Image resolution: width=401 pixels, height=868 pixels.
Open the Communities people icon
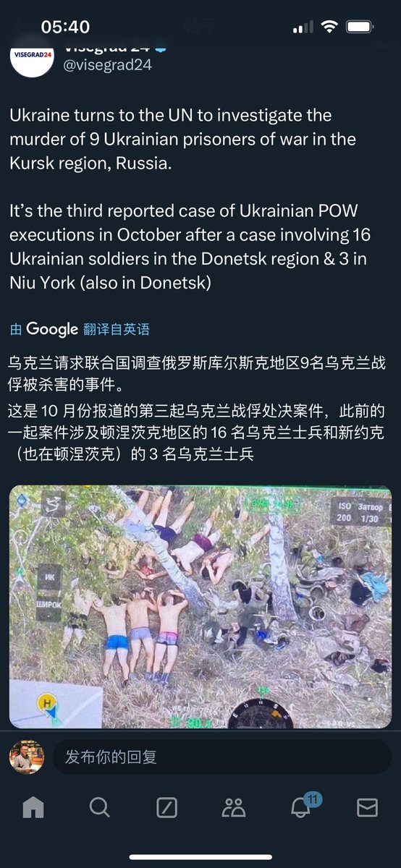pyautogui.click(x=233, y=807)
